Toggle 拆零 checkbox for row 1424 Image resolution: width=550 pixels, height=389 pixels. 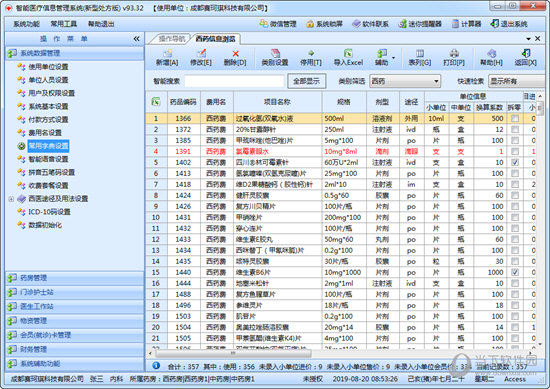pos(515,195)
